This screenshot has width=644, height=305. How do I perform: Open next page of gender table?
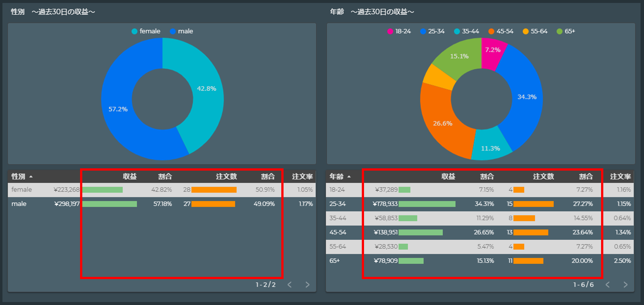(307, 284)
